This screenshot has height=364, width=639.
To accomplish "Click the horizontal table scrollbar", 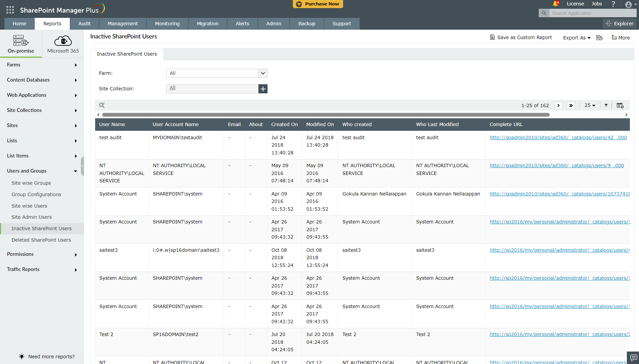I will tap(326, 115).
